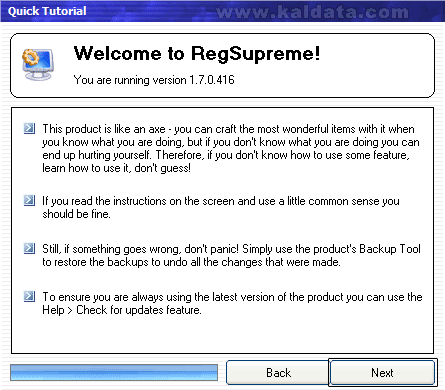Go Back in the tutorial

[x=278, y=372]
